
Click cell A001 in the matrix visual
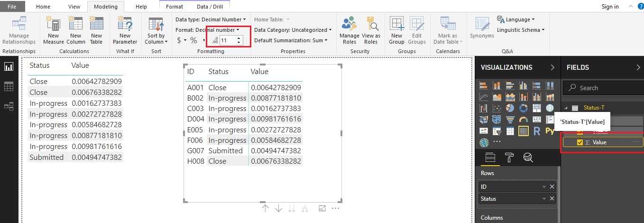tap(195, 87)
